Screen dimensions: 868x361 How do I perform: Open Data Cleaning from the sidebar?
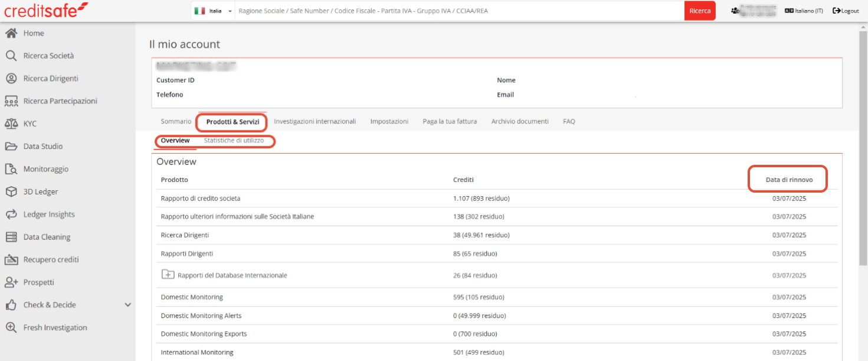(x=47, y=237)
